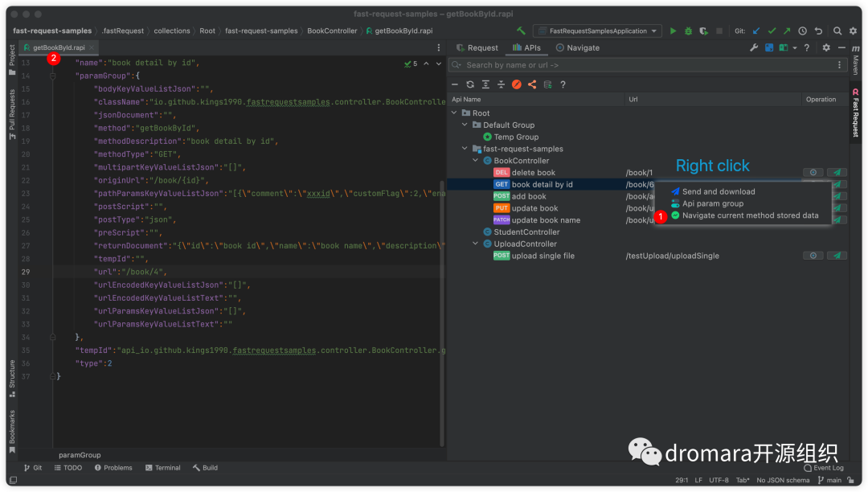Collapse the BookController node
Viewport: 868px width, 492px height.
[x=476, y=161]
